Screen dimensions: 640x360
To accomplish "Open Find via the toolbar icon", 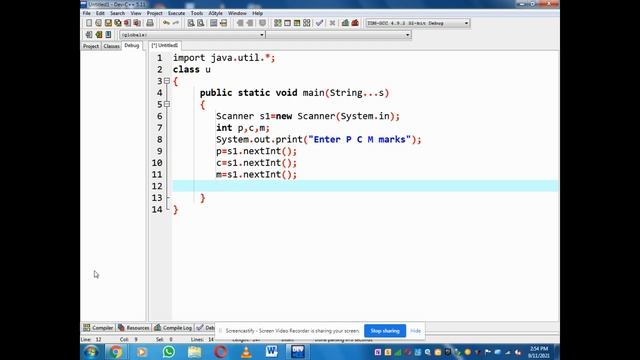I will 191,23.
